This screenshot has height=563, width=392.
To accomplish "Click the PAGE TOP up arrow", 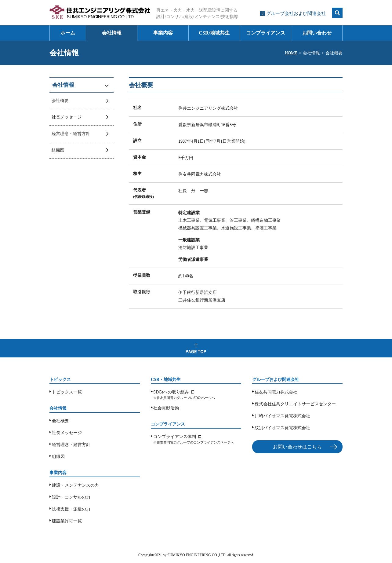I will pos(196,345).
